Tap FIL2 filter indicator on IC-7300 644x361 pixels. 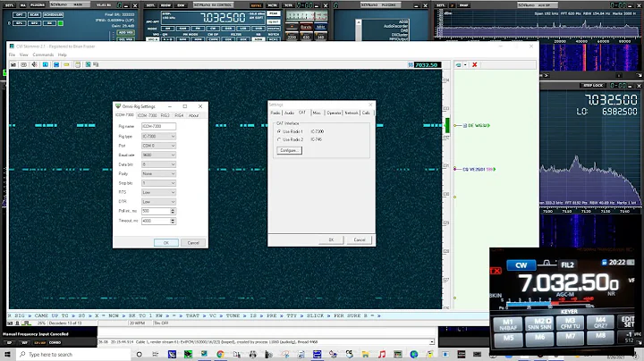coord(567,265)
